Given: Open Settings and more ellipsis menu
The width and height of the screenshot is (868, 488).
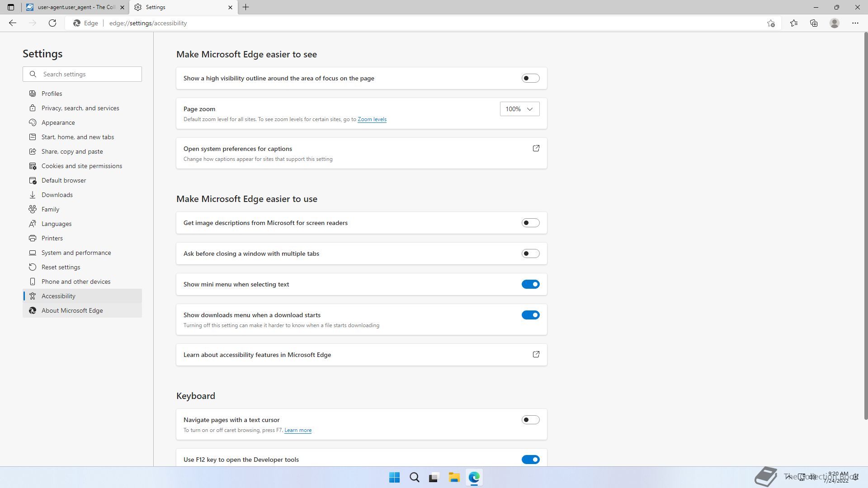Looking at the screenshot, I should [x=855, y=23].
